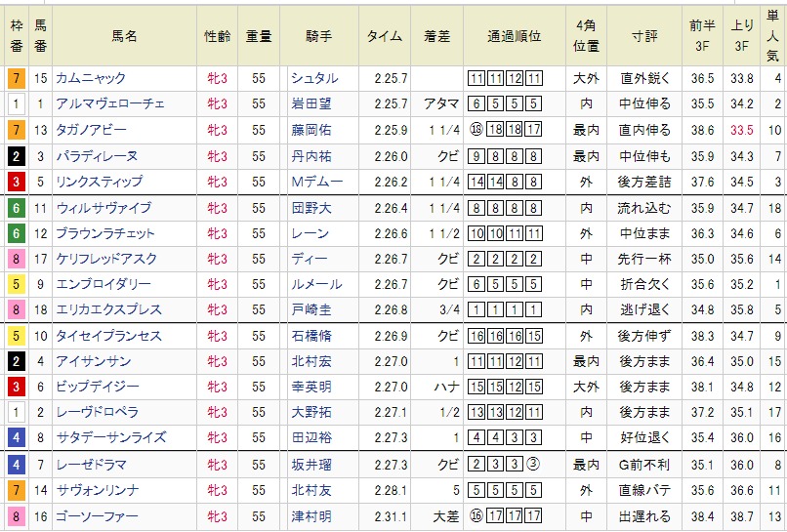Open horse ケリフレッドアスク link
Viewport: 787px width, 532px height.
106,259
